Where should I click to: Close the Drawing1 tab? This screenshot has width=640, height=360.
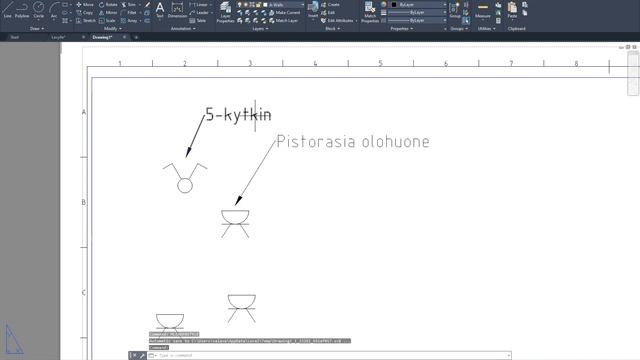(x=124, y=37)
